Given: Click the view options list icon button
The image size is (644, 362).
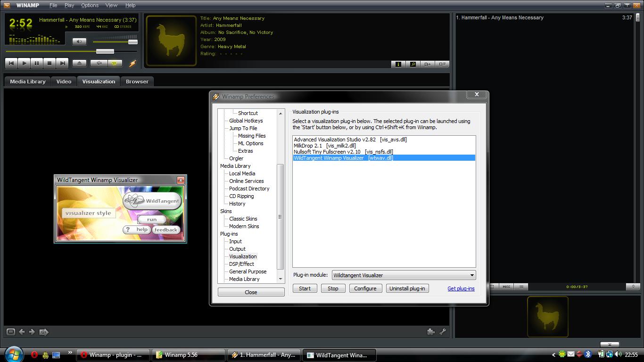Looking at the screenshot, I should coord(442,64).
